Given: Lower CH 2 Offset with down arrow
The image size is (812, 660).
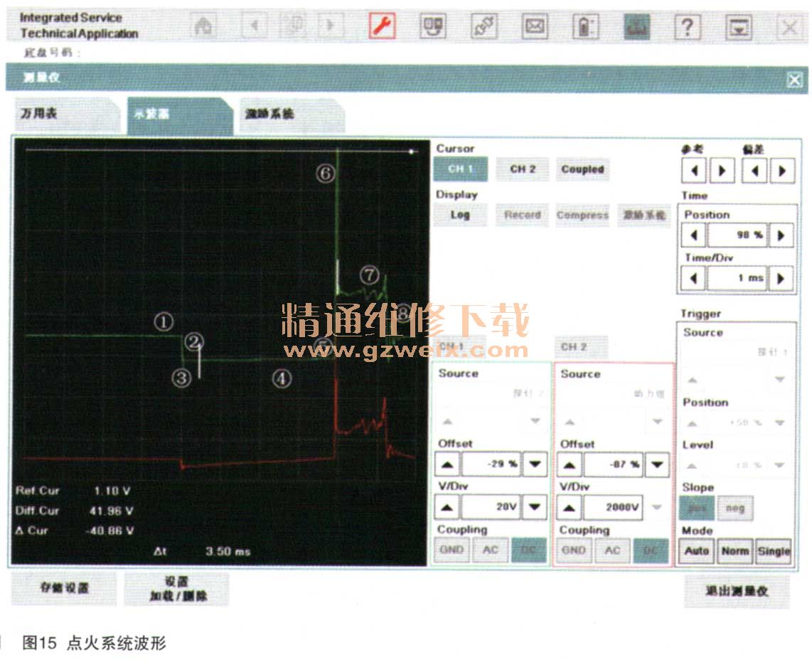Looking at the screenshot, I should pyautogui.click(x=657, y=464).
